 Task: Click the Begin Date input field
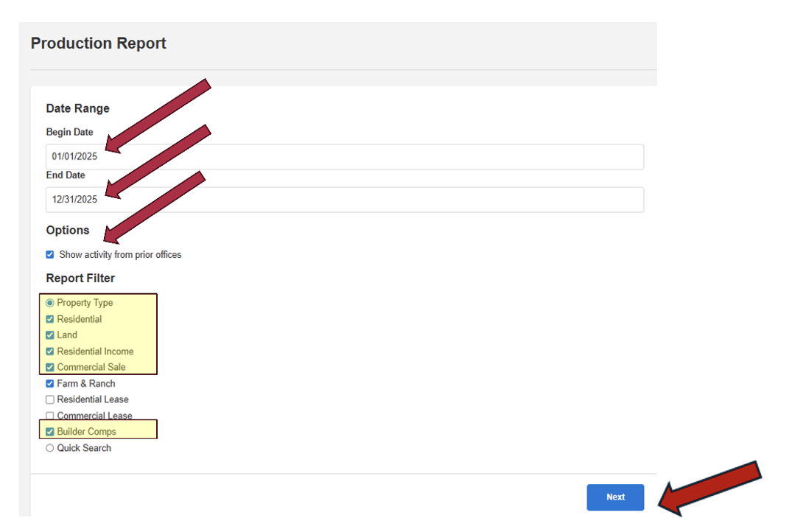click(344, 157)
